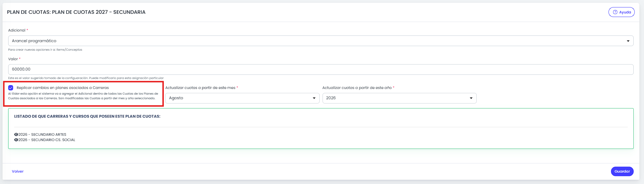
Task: View the 2026 - SECUNDARIO CS. SOCIAL eye icon
Action: [16, 140]
